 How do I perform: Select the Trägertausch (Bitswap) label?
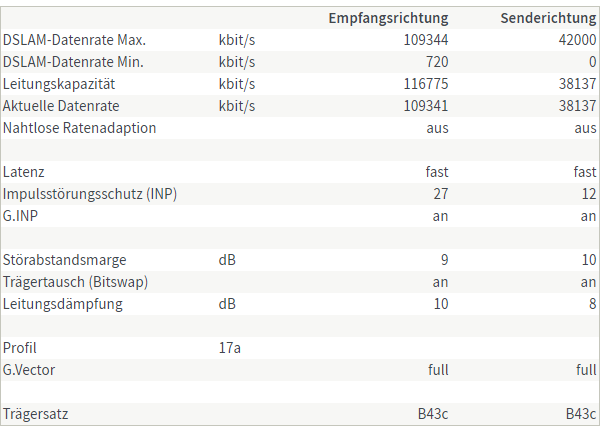point(76,282)
